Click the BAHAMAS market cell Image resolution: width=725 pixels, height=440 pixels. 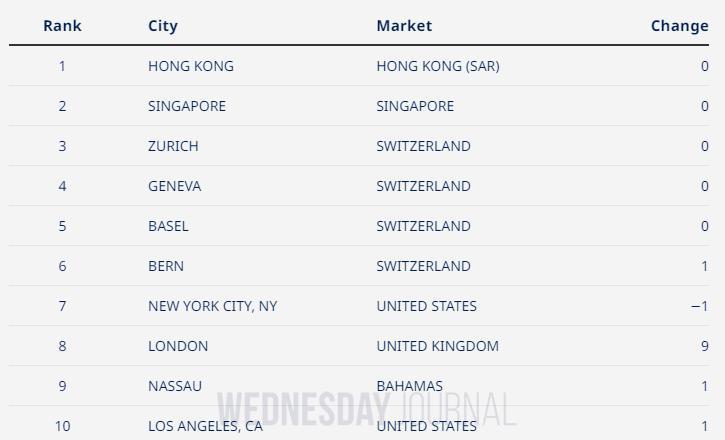(x=409, y=386)
